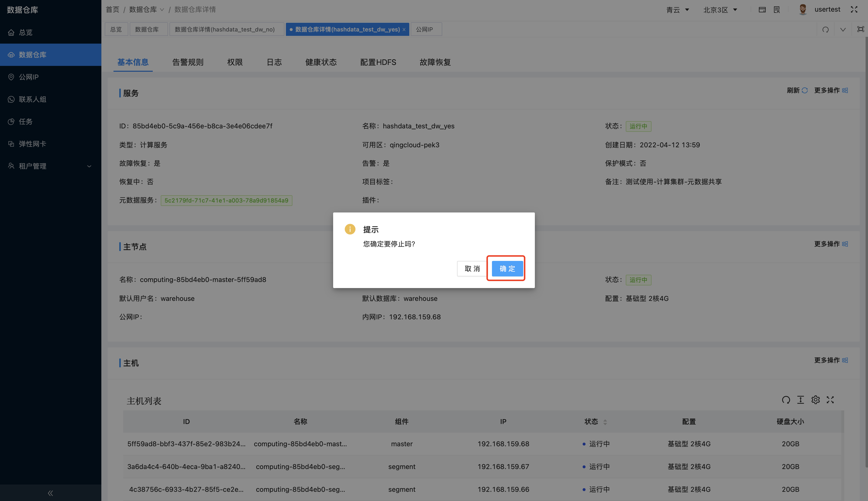Open column settings gear in host list
868x501 pixels.
[815, 400]
